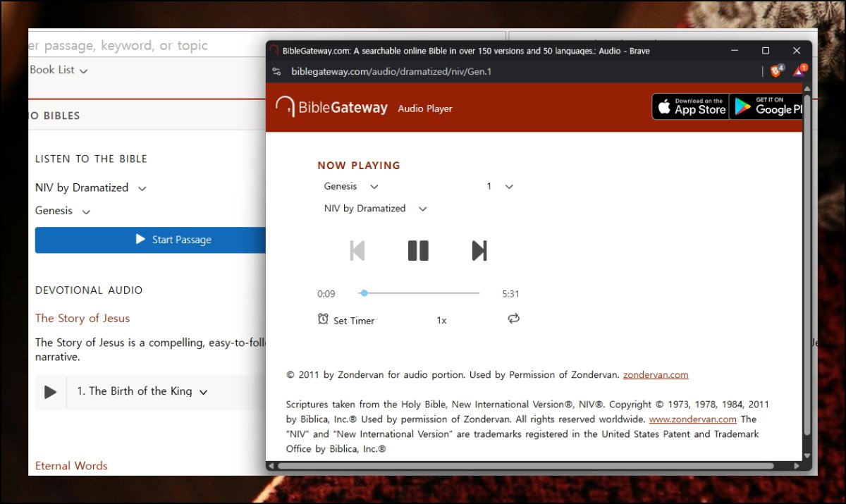Viewport: 846px width, 504px height.
Task: Expand Book List in the background page
Action: pos(59,70)
